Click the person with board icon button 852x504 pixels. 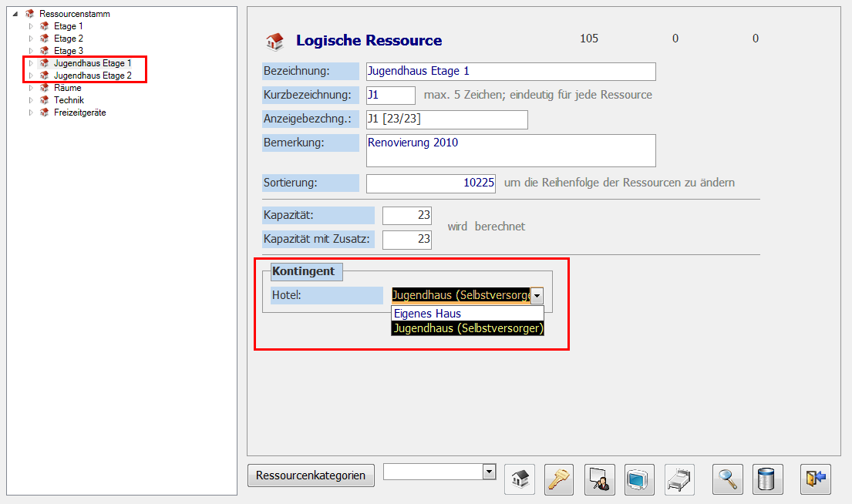[x=600, y=479]
